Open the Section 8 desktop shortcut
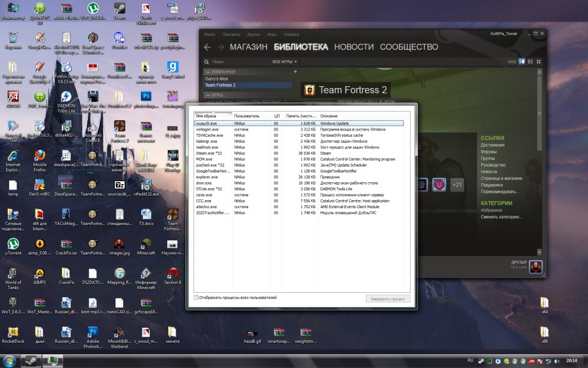This screenshot has width=588, height=368. 172,276
